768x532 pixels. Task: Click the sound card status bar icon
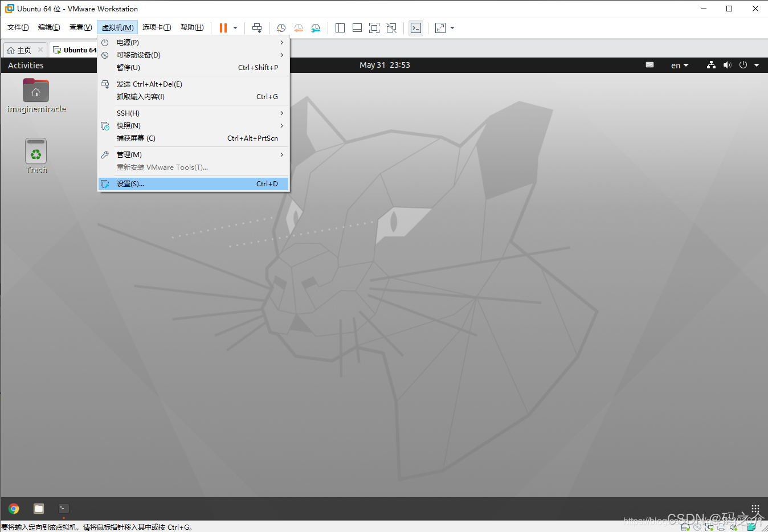[733, 527]
